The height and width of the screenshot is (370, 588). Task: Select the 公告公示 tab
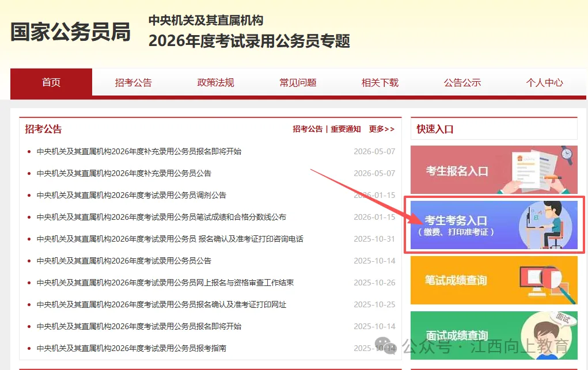click(x=462, y=82)
